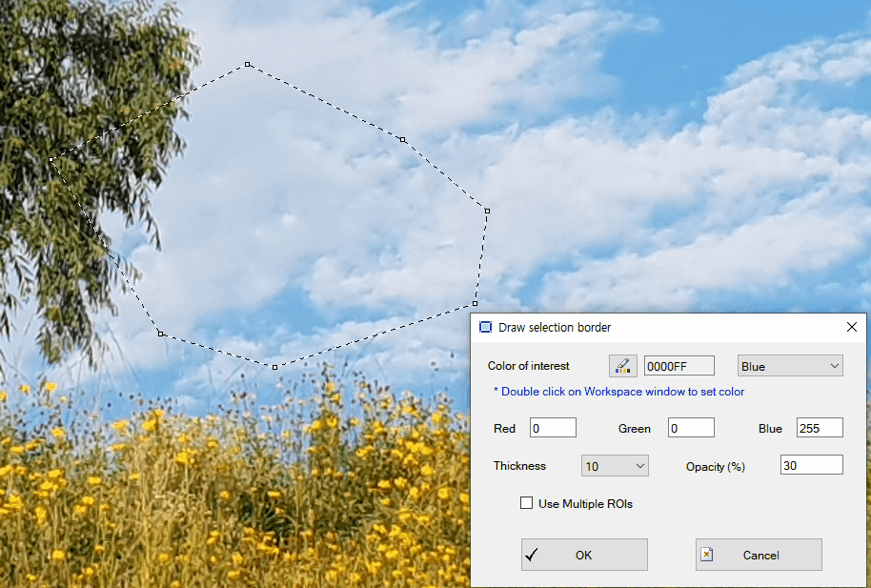Enable the Use Multiple ROIs checkbox
The image size is (871, 588).
527,503
